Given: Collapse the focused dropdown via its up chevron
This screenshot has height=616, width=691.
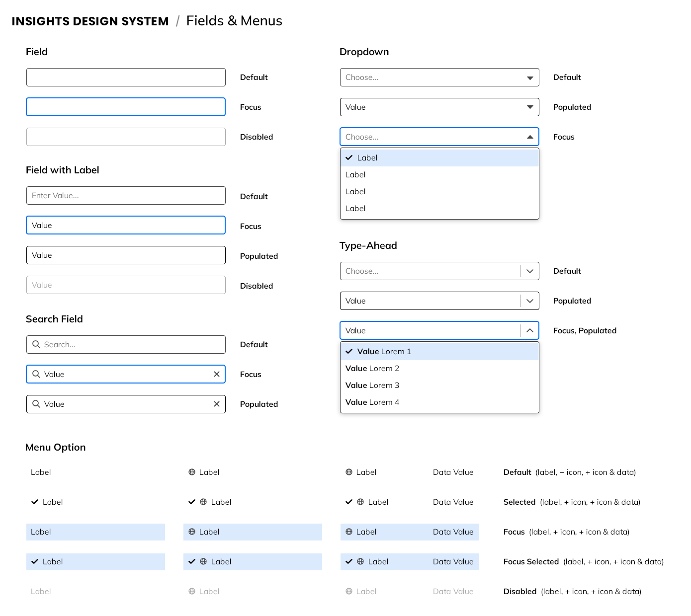Looking at the screenshot, I should coord(529,137).
